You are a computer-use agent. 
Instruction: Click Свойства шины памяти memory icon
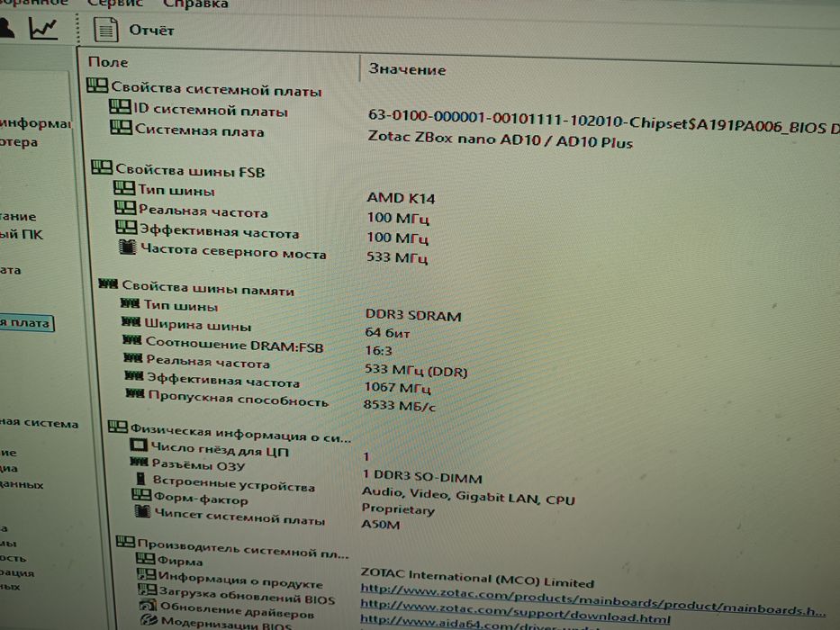coord(108,283)
